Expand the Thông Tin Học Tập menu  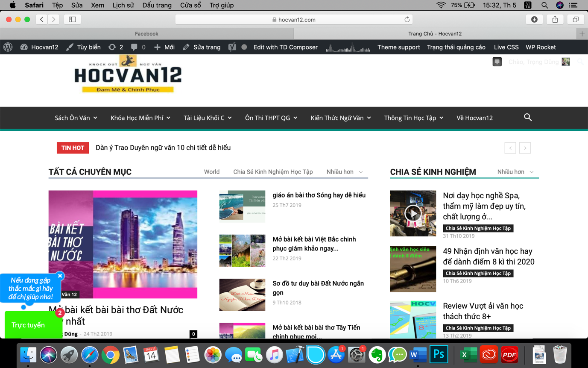coord(414,118)
